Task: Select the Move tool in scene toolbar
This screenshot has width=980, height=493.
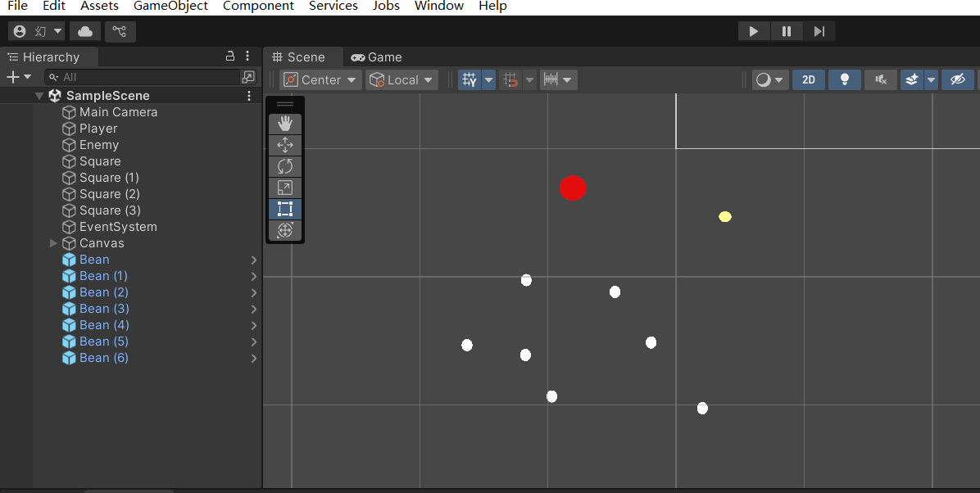Action: [285, 145]
